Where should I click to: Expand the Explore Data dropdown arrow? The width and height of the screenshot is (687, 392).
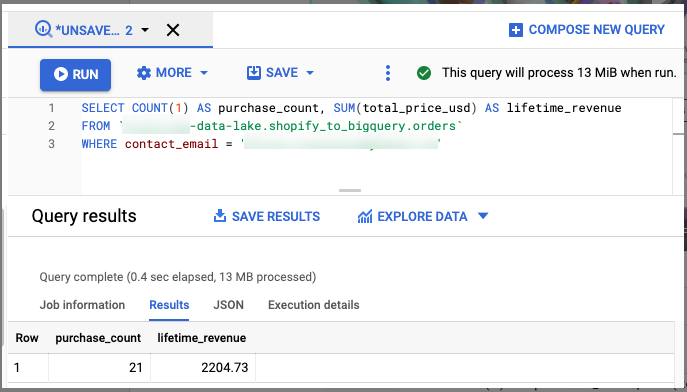(483, 216)
